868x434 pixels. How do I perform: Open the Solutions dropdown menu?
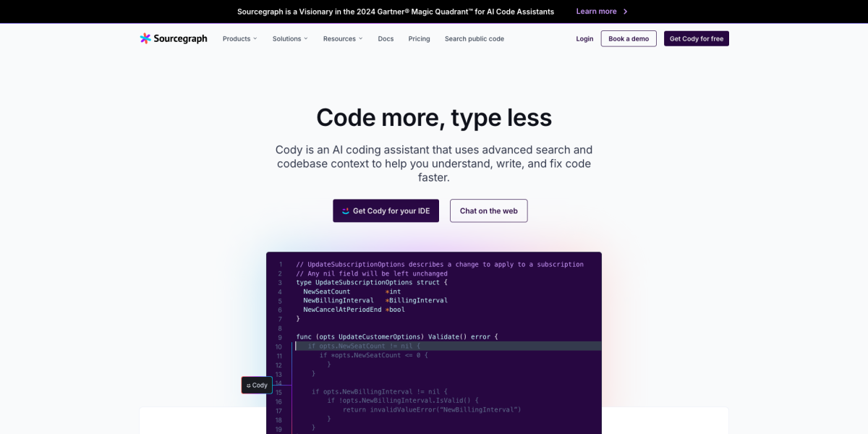point(289,39)
